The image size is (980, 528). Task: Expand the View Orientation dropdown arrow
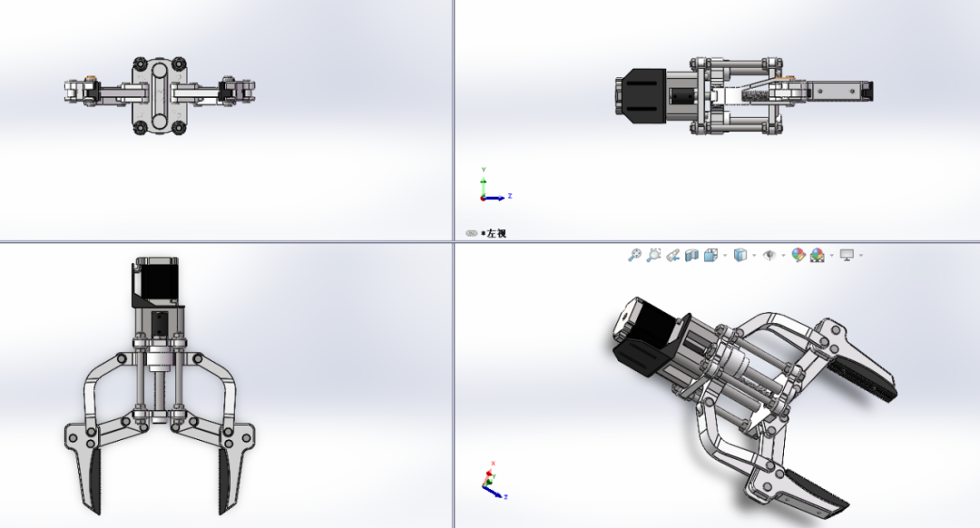pos(725,255)
